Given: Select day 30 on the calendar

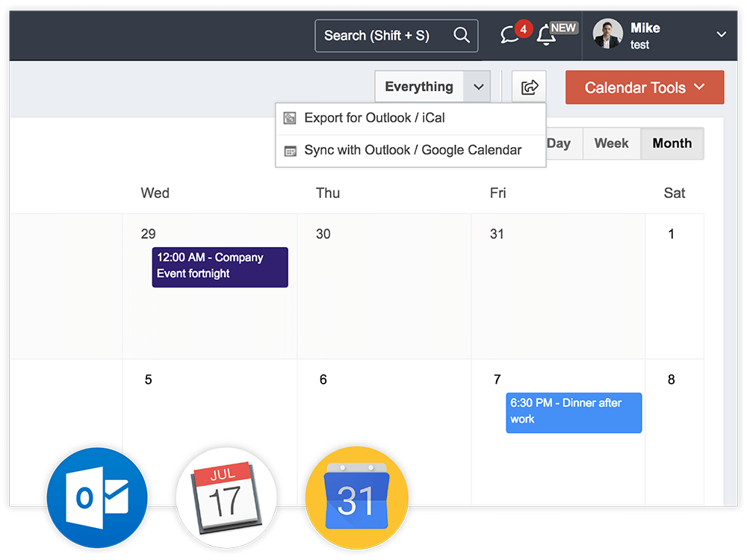Looking at the screenshot, I should click(323, 234).
